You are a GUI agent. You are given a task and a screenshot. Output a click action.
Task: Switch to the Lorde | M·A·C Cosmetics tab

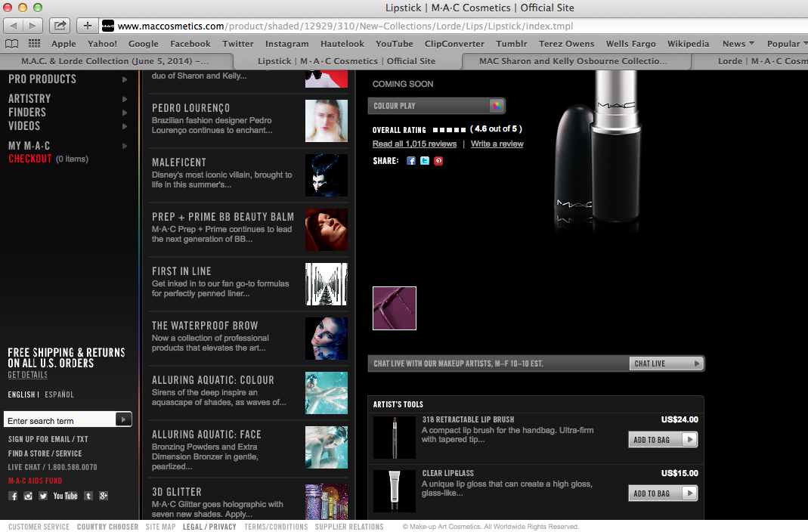tap(750, 61)
